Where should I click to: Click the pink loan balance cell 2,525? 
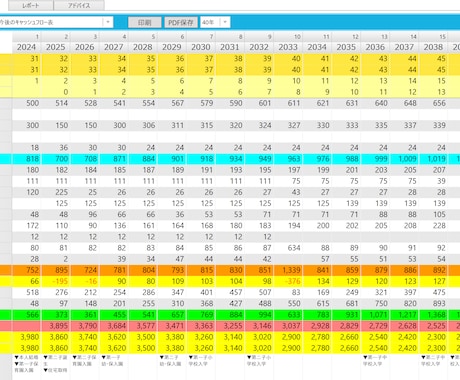(433, 326)
